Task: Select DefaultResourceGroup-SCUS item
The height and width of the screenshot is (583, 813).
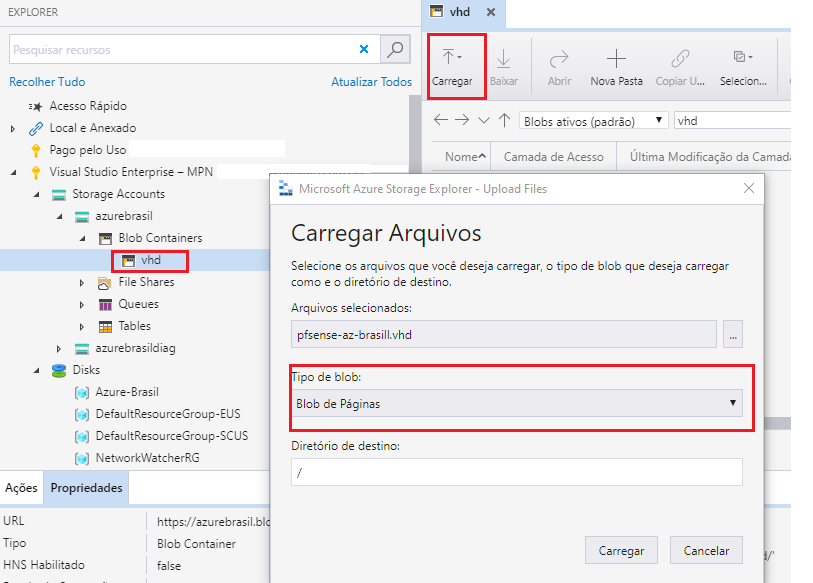Action: coord(172,436)
